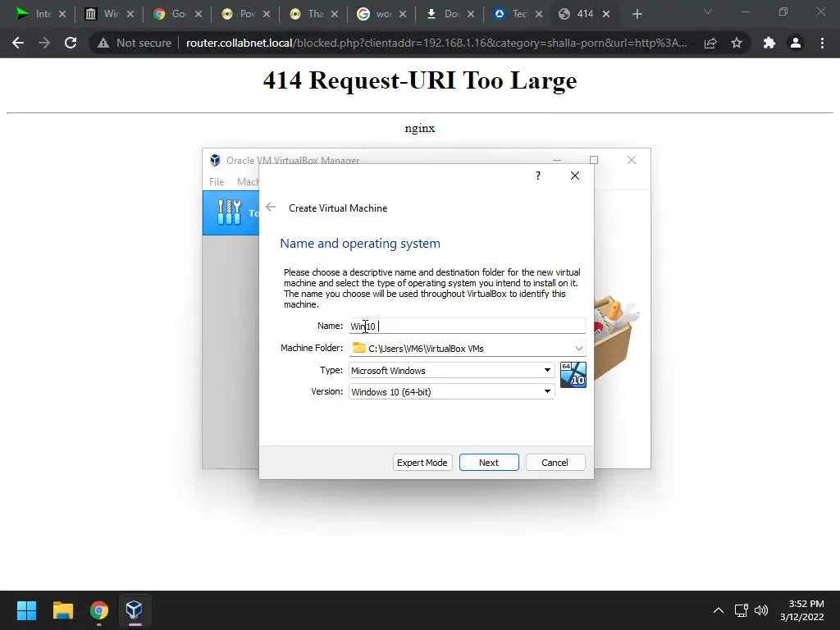The width and height of the screenshot is (840, 630).
Task: Show hidden system tray icons
Action: [719, 610]
